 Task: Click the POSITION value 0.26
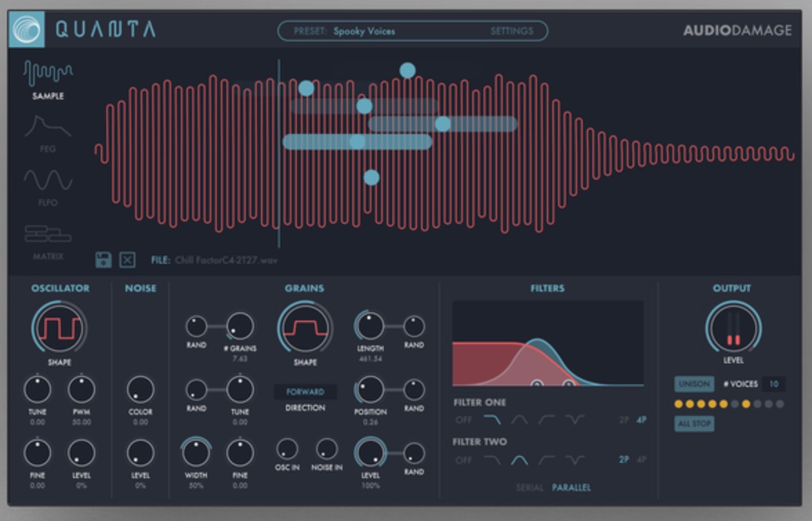(370, 422)
